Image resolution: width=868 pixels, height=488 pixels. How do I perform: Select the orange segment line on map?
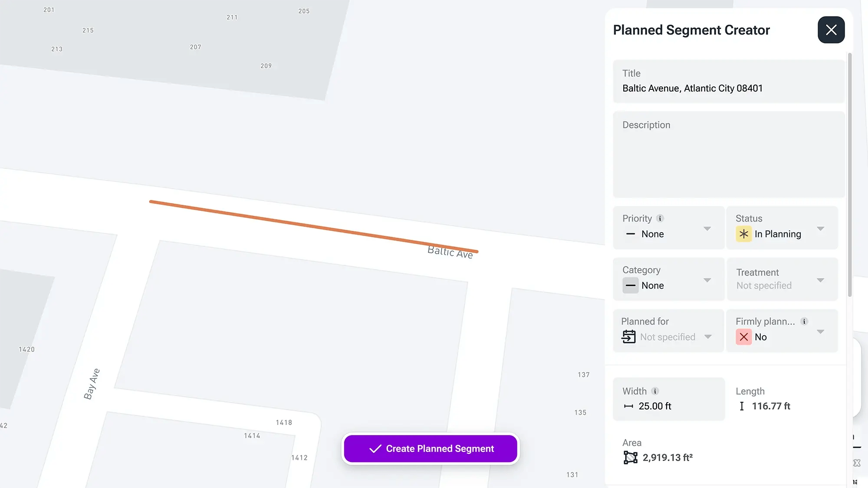313,226
